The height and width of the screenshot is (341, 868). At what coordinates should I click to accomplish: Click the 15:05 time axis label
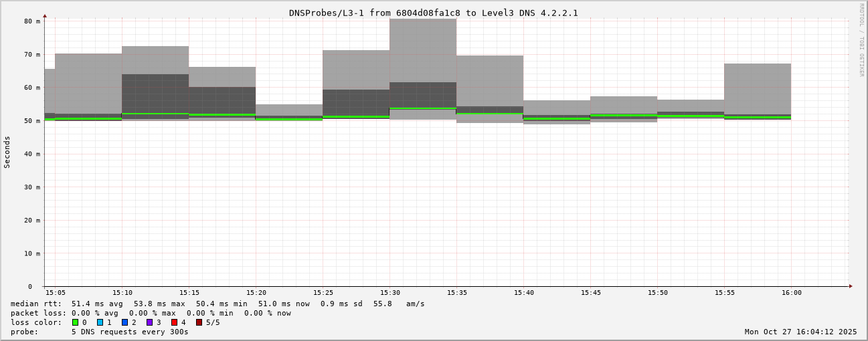pos(56,293)
